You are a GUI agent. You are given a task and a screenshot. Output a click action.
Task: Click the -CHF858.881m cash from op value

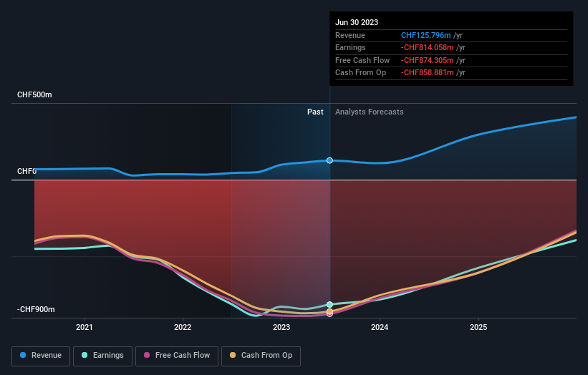pyautogui.click(x=427, y=73)
